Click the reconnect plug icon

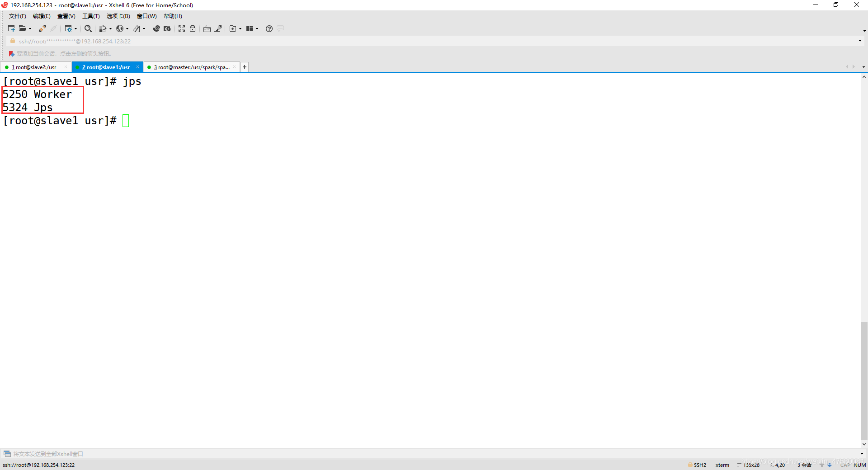pyautogui.click(x=42, y=28)
